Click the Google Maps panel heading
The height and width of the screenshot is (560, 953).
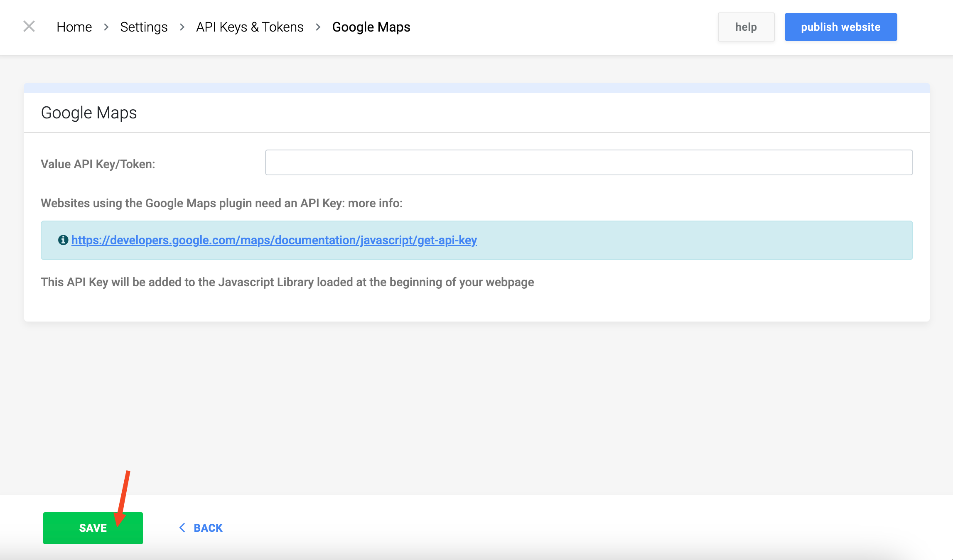tap(89, 113)
